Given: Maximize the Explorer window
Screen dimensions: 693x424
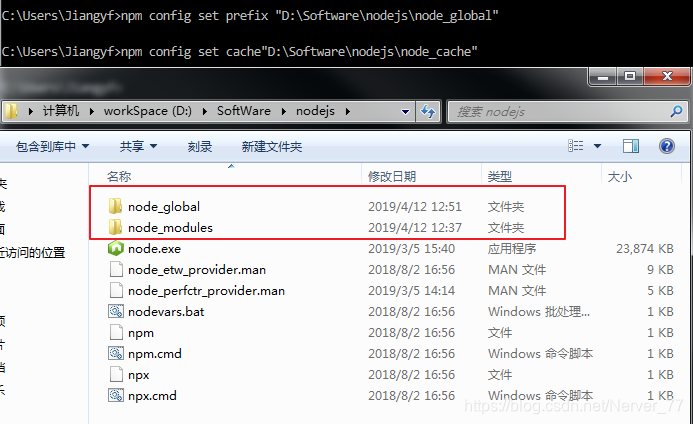Looking at the screenshot, I should [629, 77].
